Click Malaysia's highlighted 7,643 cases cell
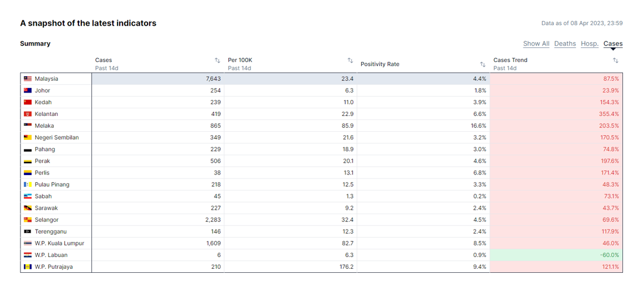 (157, 78)
